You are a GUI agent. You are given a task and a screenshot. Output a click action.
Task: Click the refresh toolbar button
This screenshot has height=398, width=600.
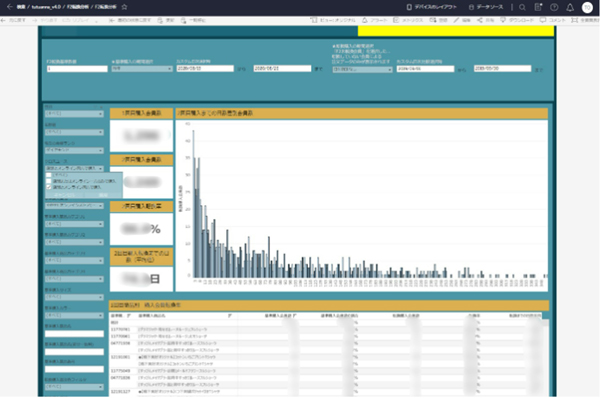pos(166,20)
